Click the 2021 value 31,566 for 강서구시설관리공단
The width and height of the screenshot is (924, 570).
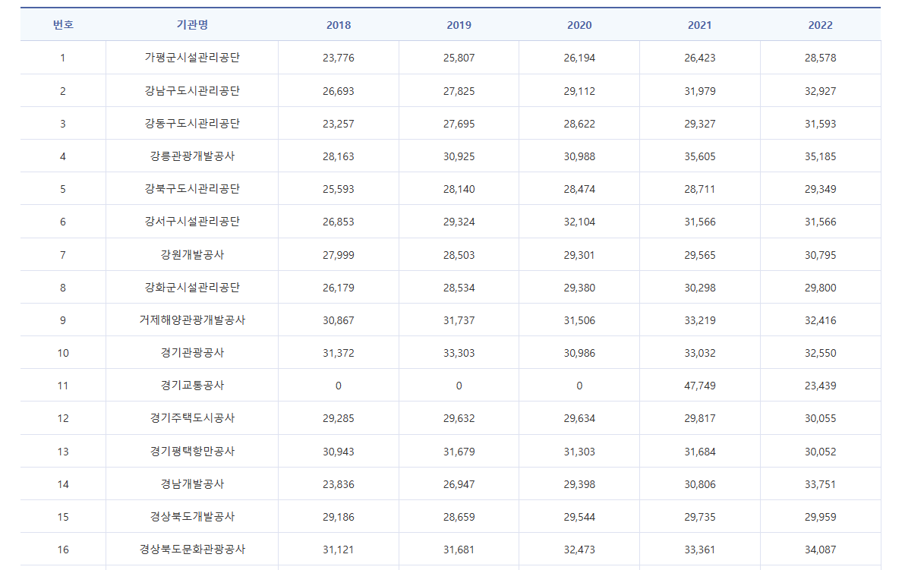click(x=700, y=222)
